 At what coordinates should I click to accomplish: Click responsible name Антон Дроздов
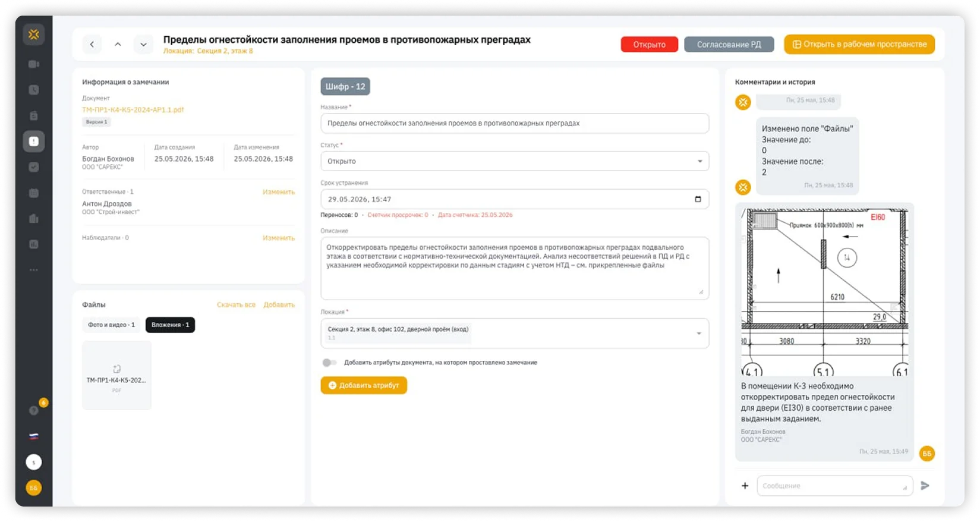point(107,204)
